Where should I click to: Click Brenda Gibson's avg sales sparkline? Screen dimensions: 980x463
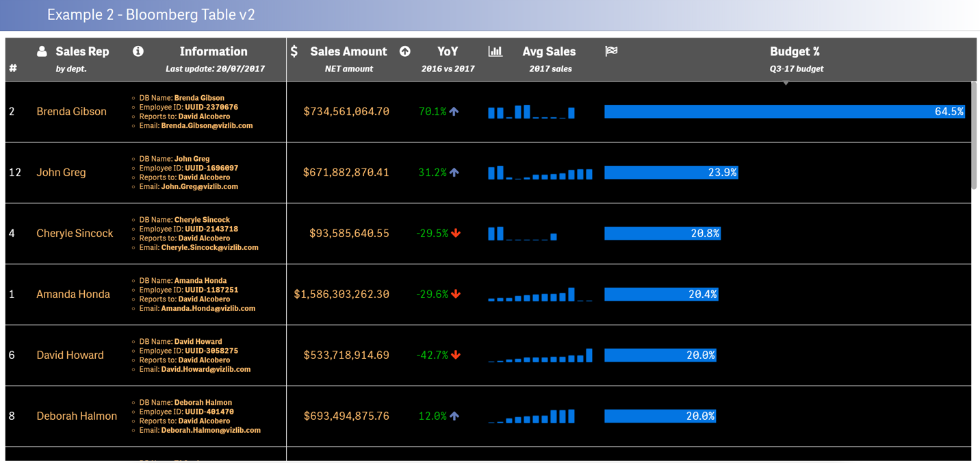(532, 112)
